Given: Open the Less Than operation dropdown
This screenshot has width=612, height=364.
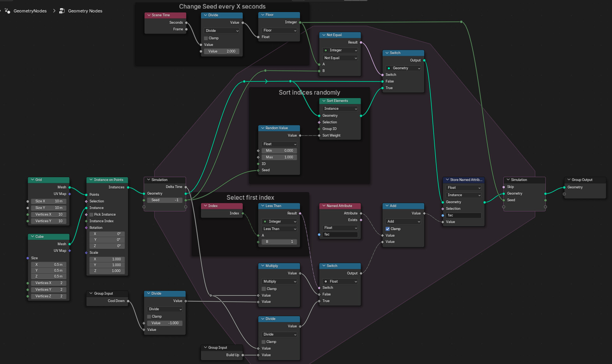Looking at the screenshot, I should (279, 229).
